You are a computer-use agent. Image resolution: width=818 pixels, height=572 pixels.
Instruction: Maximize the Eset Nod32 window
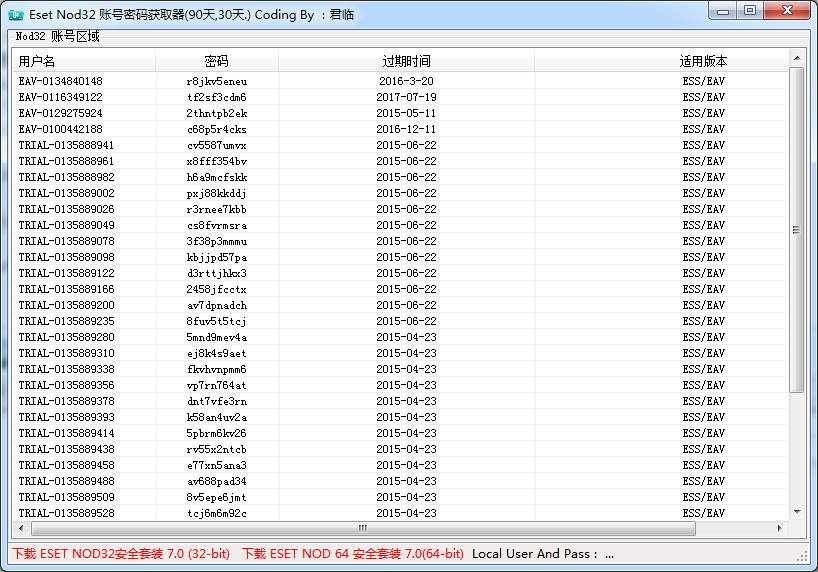tap(750, 11)
